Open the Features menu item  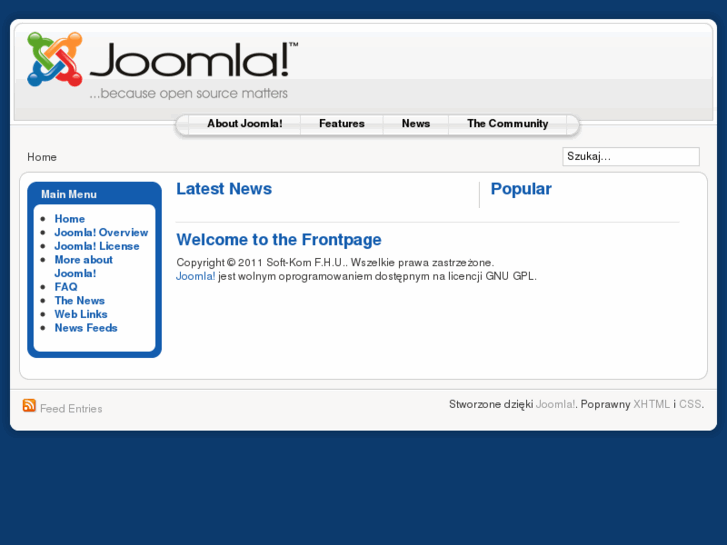point(342,124)
